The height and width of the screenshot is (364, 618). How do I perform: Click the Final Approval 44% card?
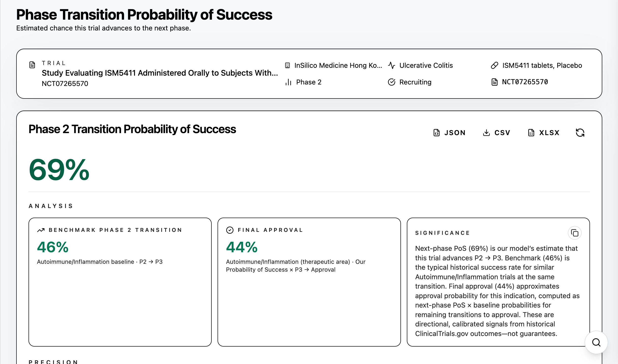(x=309, y=282)
